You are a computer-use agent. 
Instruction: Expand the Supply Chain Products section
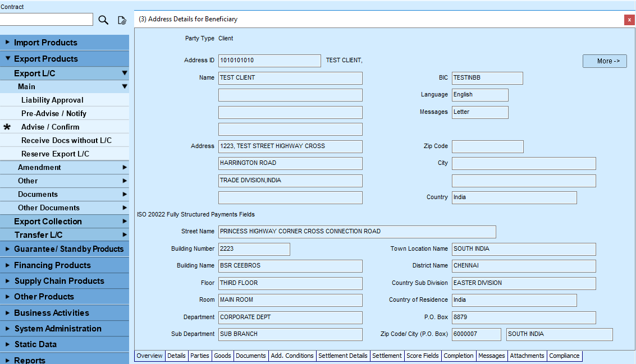coord(65,281)
